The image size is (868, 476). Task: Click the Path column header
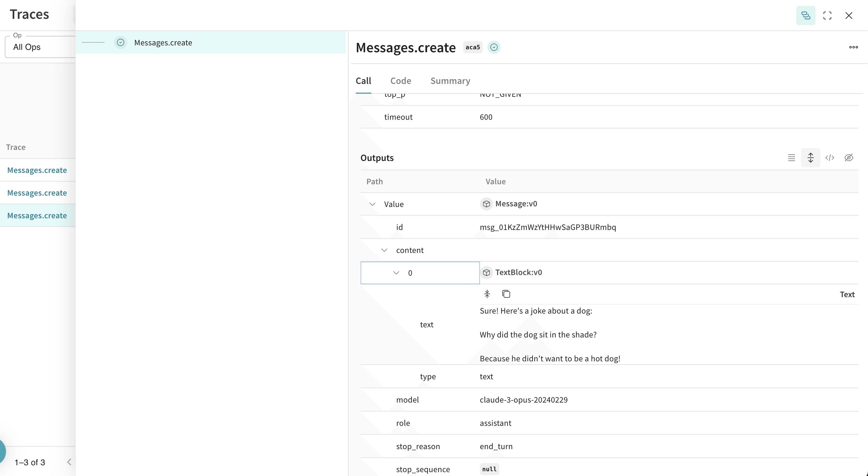[x=374, y=182]
